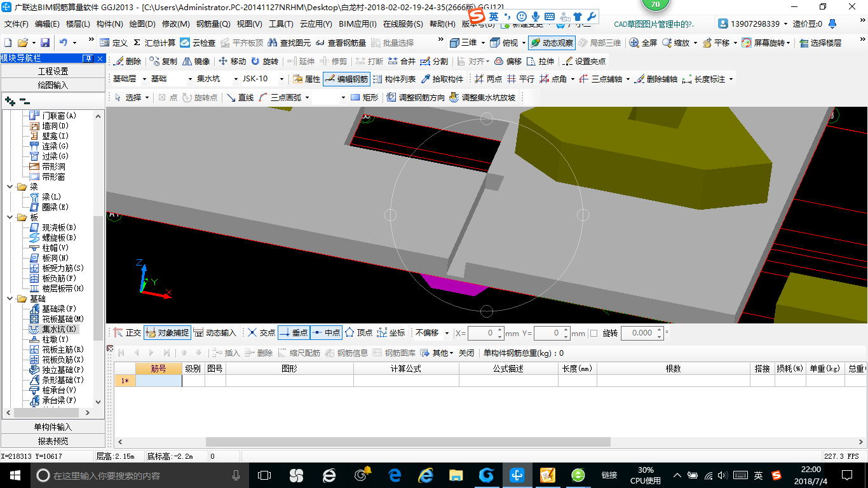Toggle 动态输入 dynamic input
This screenshot has width=868, height=488.
pyautogui.click(x=215, y=332)
